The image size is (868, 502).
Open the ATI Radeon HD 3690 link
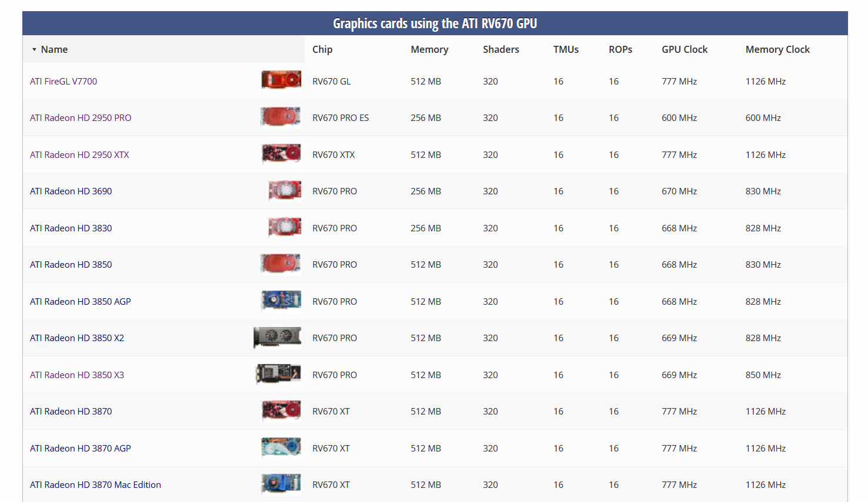click(x=71, y=191)
